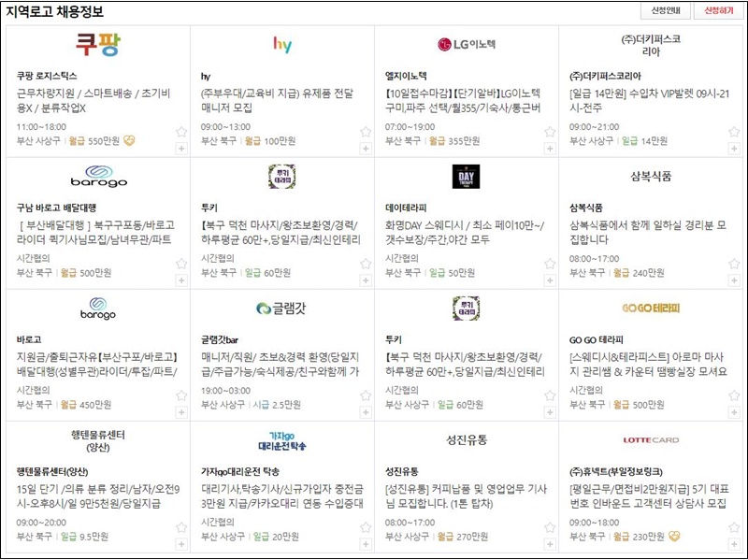Click plus icon on 글램갓bar card
This screenshot has width=748, height=560.
(366, 411)
